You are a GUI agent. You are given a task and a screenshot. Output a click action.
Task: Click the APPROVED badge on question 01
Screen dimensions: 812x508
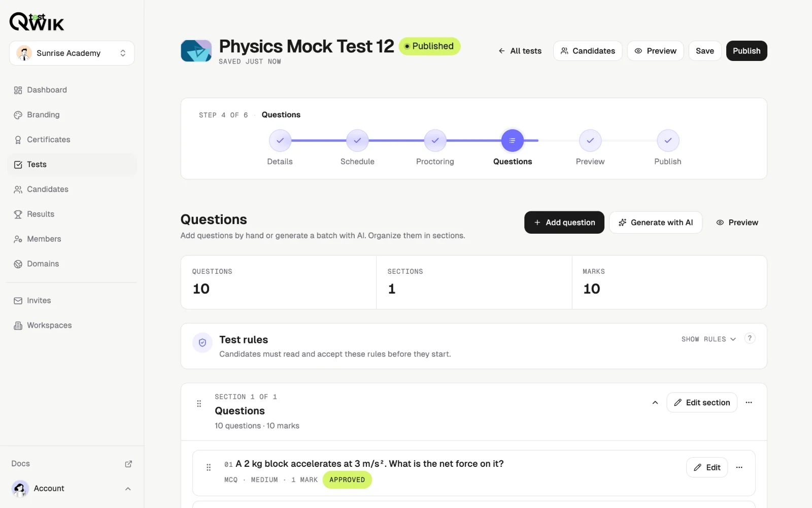point(347,480)
